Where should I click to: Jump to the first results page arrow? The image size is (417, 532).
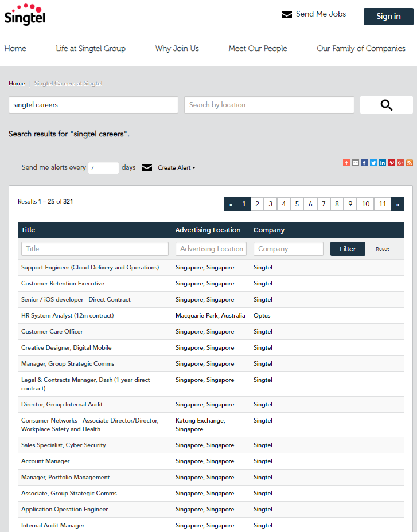click(x=231, y=204)
